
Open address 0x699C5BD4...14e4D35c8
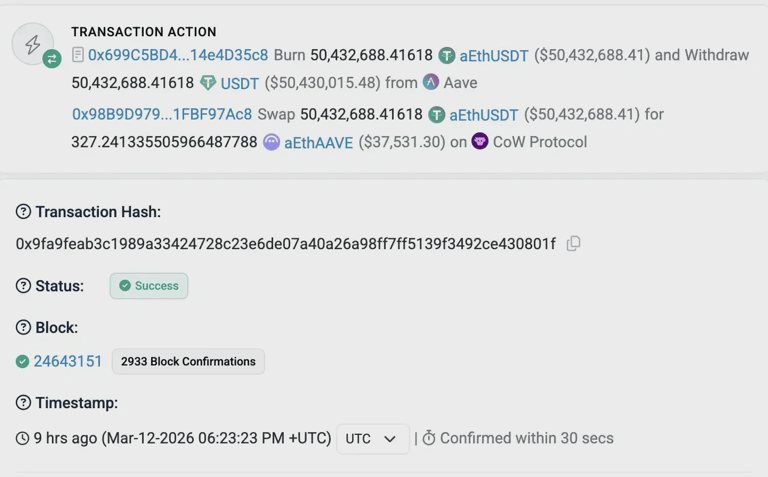178,56
